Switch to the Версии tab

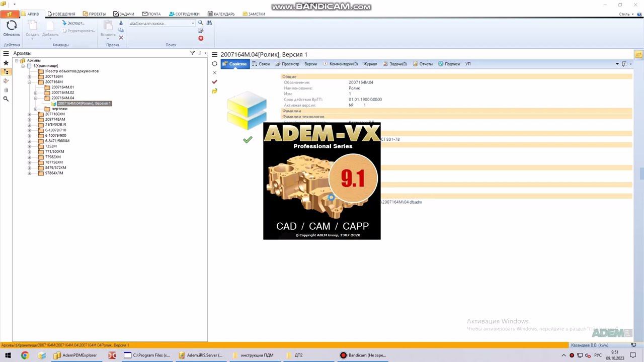[310, 64]
